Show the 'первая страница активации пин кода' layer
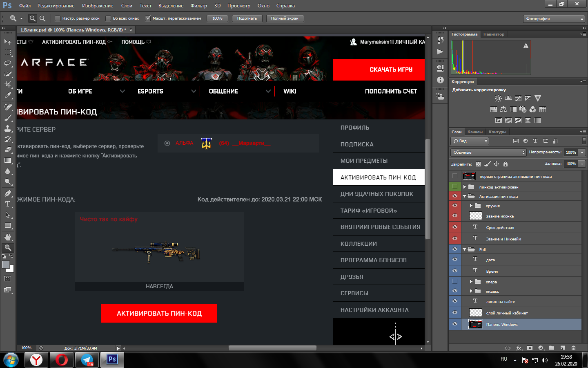The image size is (588, 368). coord(454,176)
